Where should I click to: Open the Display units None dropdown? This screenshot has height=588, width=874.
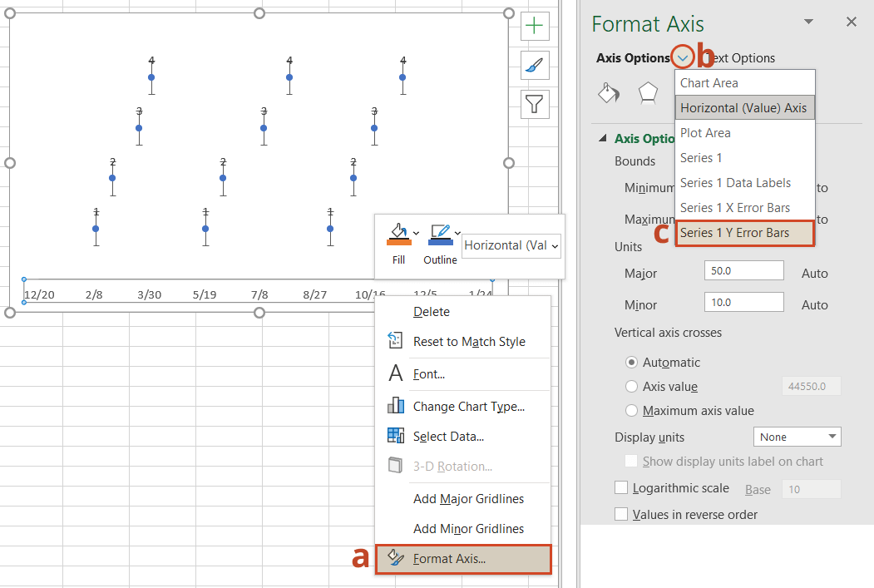797,436
